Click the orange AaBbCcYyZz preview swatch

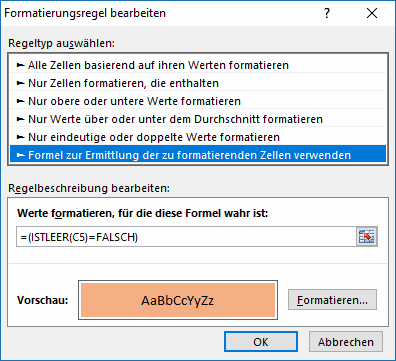[178, 300]
